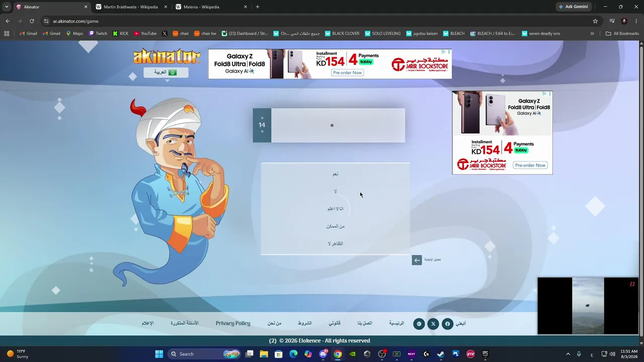Open the الشروط footer link
644x362 pixels.
(305, 323)
